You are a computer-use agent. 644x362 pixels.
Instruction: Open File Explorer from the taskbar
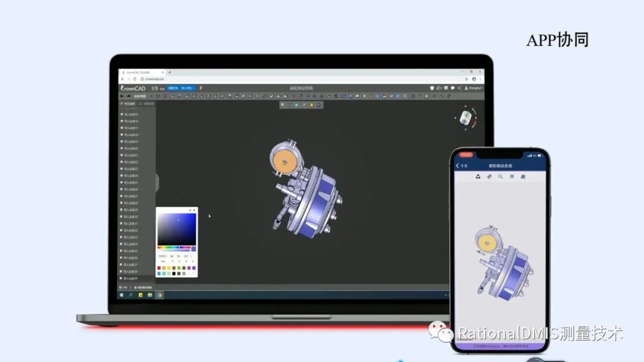click(150, 295)
